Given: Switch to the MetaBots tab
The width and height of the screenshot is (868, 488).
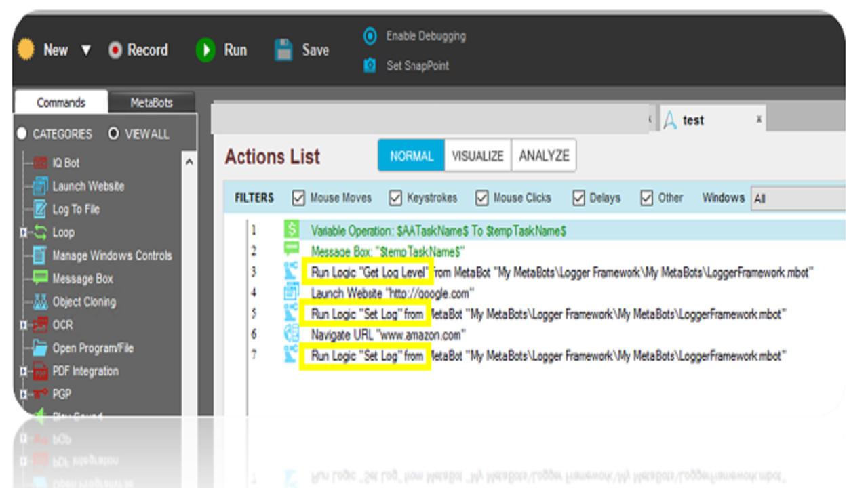Looking at the screenshot, I should 152,103.
